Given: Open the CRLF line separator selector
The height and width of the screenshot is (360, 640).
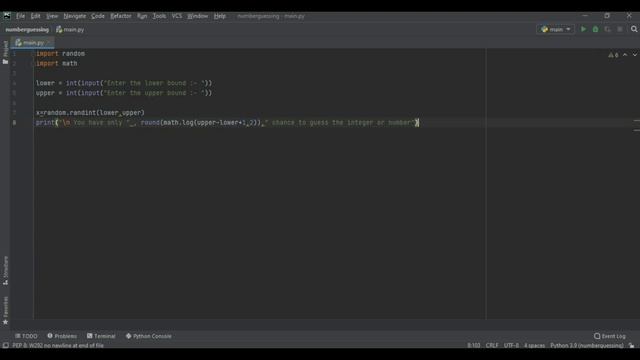Looking at the screenshot, I should (x=492, y=345).
